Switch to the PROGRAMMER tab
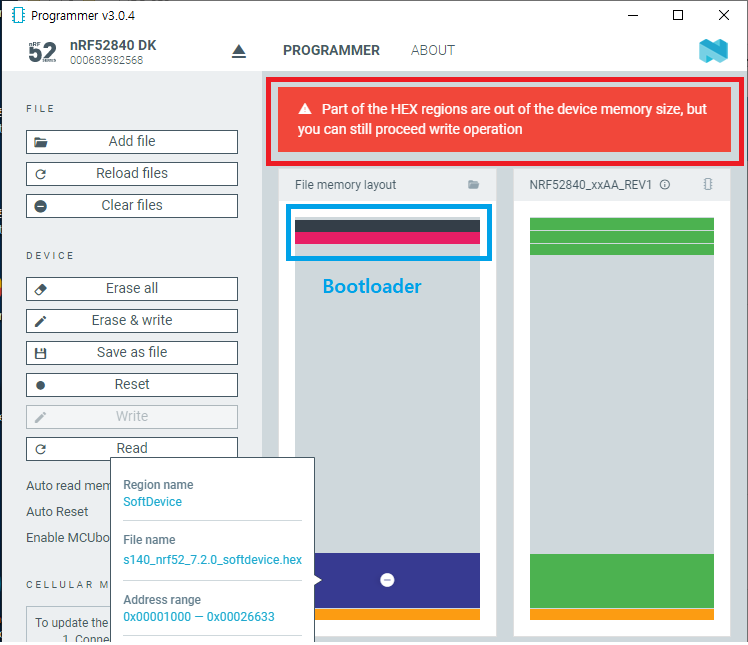 (331, 50)
